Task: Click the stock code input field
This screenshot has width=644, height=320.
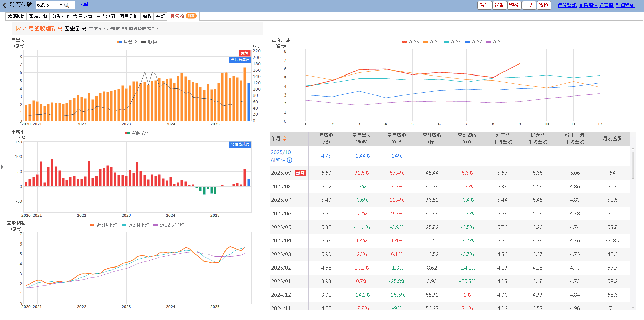Action: pos(47,5)
